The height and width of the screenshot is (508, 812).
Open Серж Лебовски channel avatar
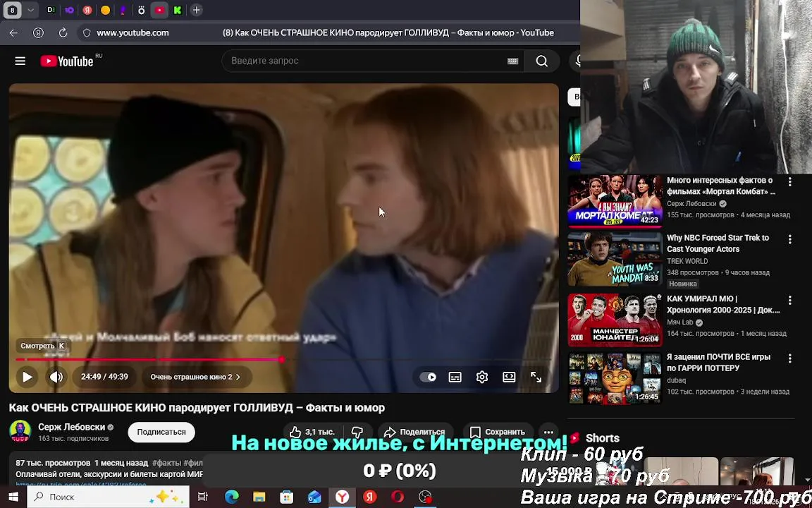coord(20,431)
